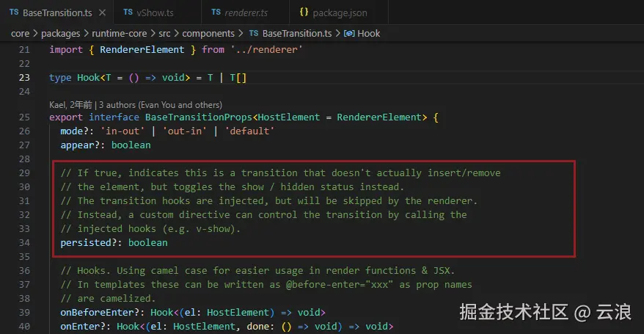
Task: Click the 'default' string literal
Action: point(249,131)
